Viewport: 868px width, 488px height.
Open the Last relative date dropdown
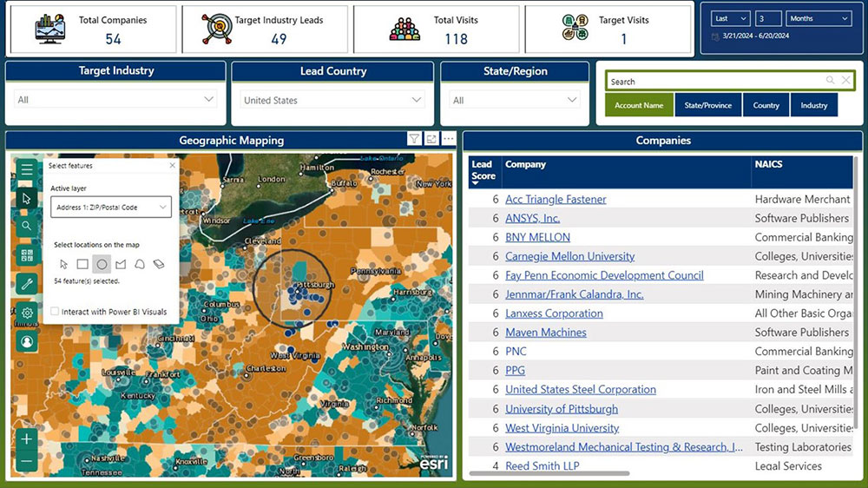pyautogui.click(x=730, y=18)
